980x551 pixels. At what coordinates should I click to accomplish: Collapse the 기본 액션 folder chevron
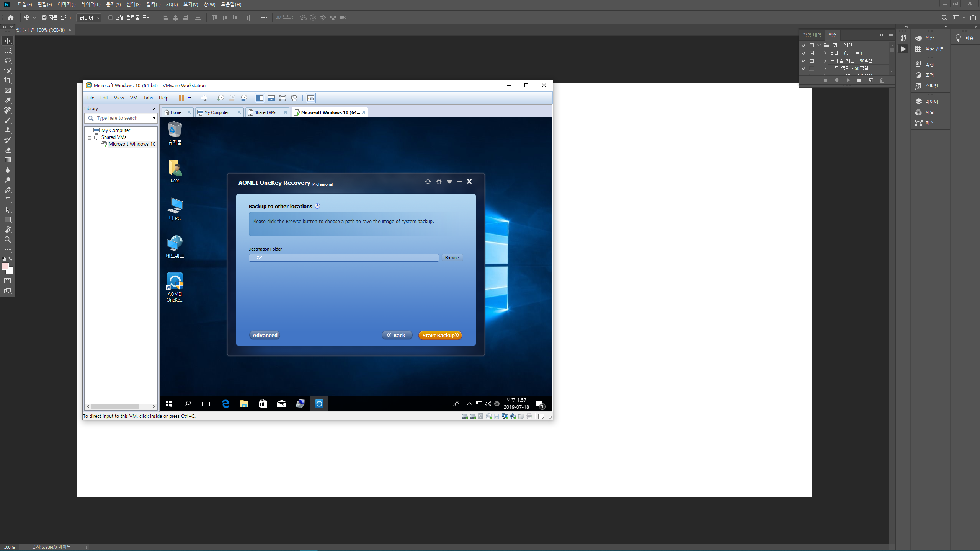[819, 46]
